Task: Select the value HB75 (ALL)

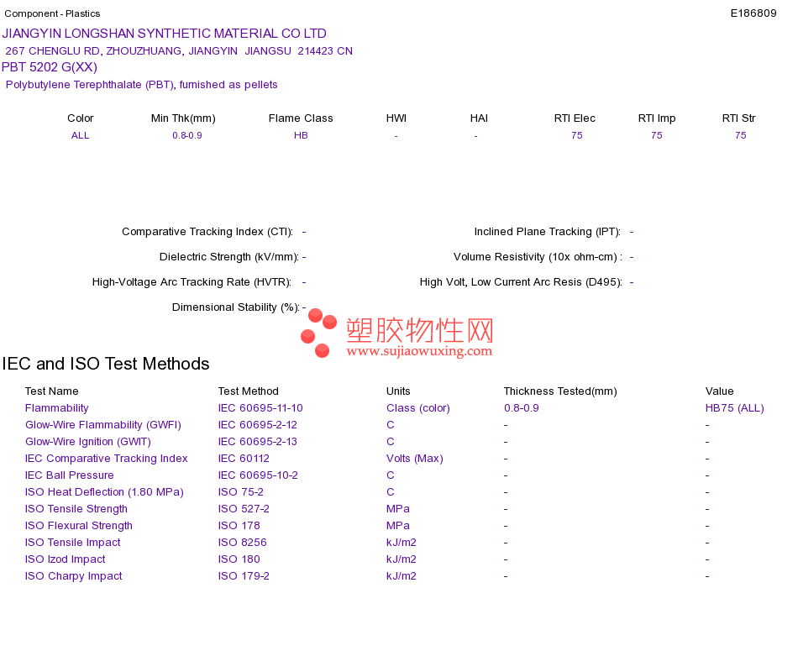Action: pyautogui.click(x=735, y=407)
